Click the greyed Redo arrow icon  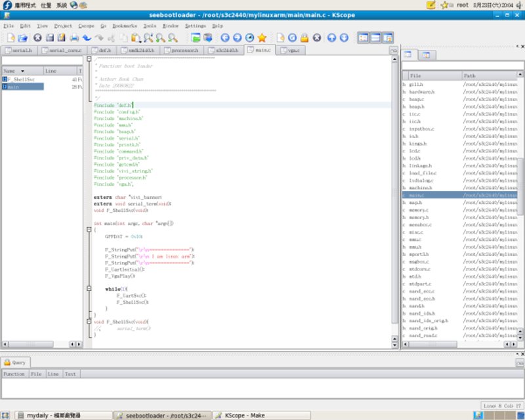(x=99, y=38)
